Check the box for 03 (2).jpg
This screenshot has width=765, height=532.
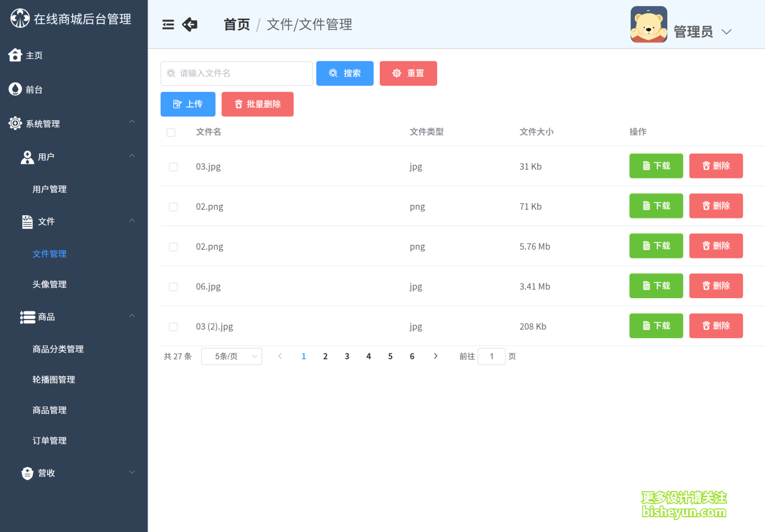click(173, 327)
